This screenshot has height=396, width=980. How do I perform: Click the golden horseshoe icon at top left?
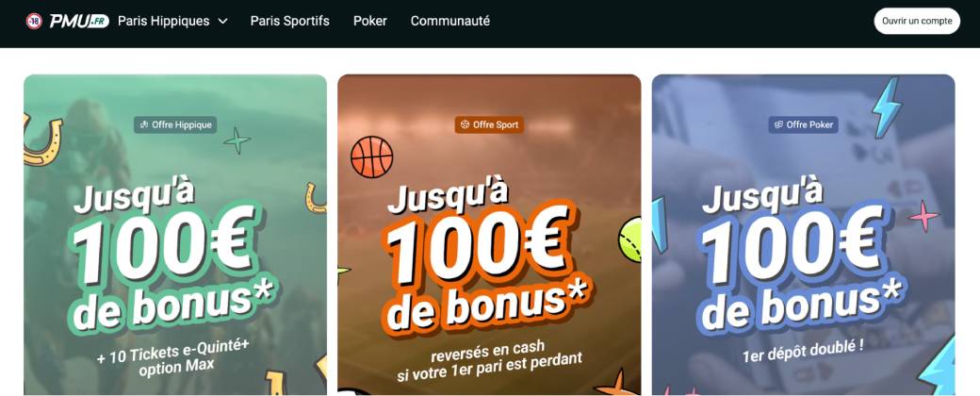(42, 140)
